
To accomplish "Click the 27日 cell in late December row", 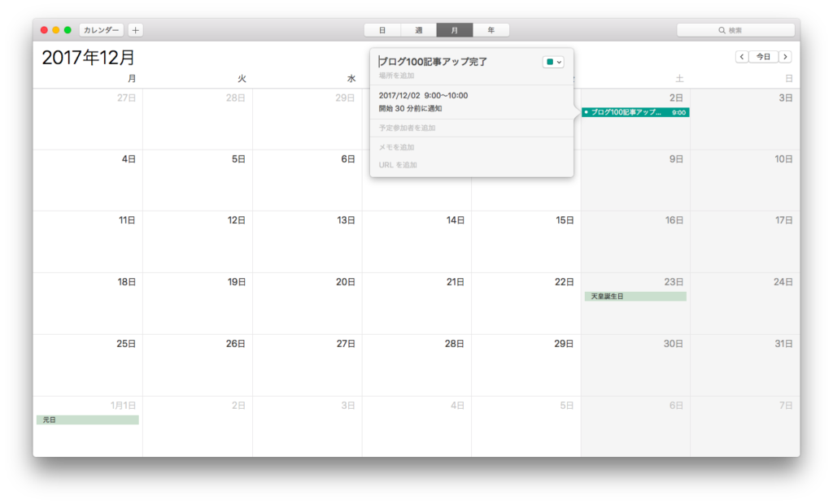I will [x=307, y=365].
